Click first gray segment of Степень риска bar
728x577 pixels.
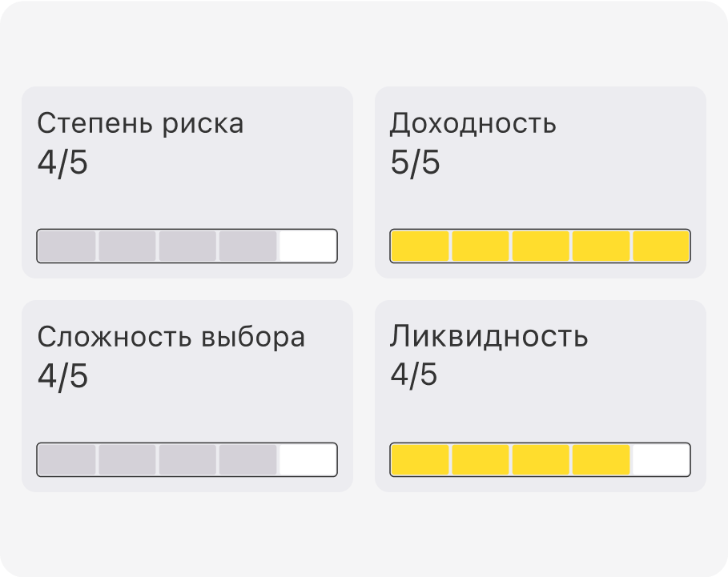pos(67,246)
